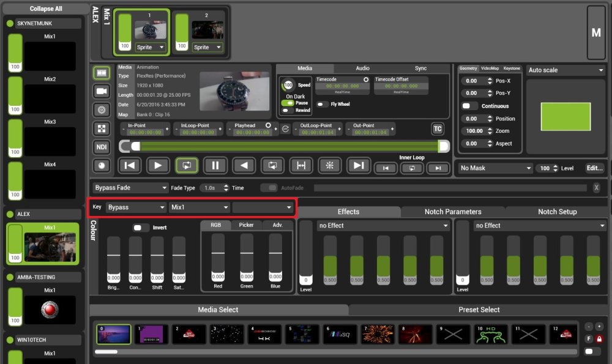The image size is (612, 364).
Task: Select the NDI source button
Action: tap(102, 147)
